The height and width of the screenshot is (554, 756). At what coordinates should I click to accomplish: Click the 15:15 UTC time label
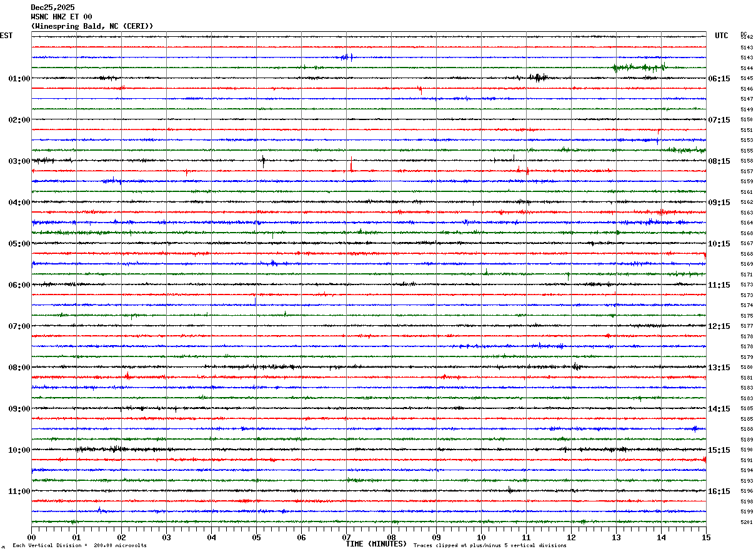(719, 450)
